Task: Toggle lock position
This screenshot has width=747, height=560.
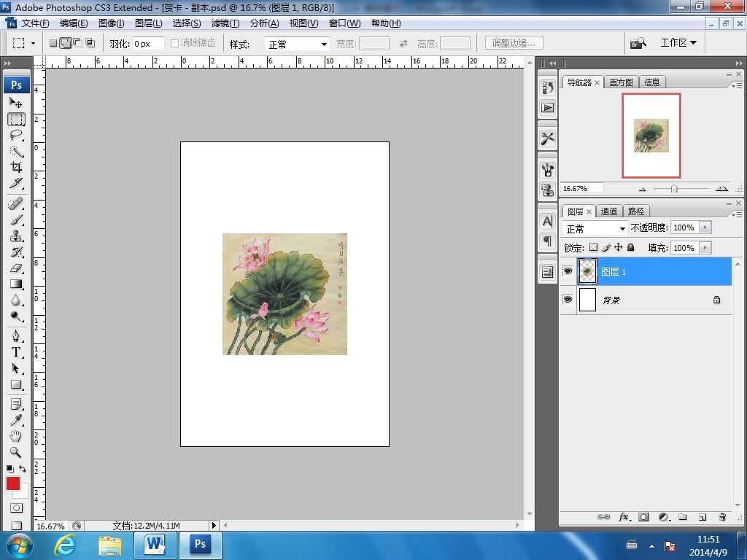Action: pos(619,247)
